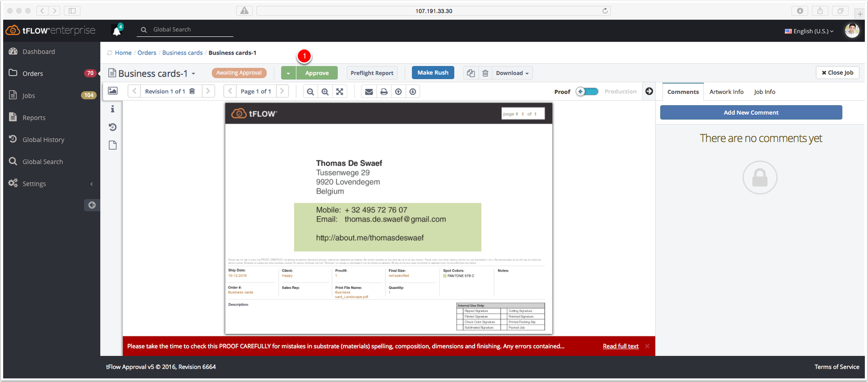Click the zoom in magnifier icon

tap(325, 92)
